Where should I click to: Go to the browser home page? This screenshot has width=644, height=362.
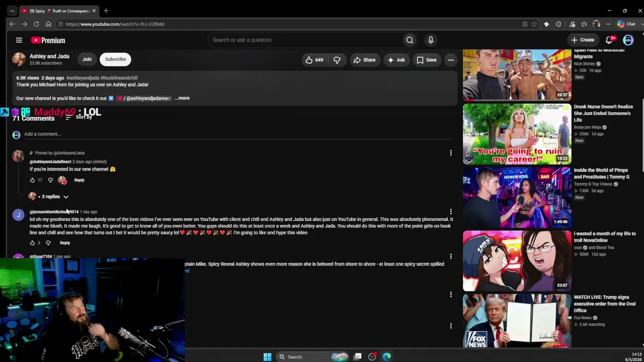pos(48,24)
